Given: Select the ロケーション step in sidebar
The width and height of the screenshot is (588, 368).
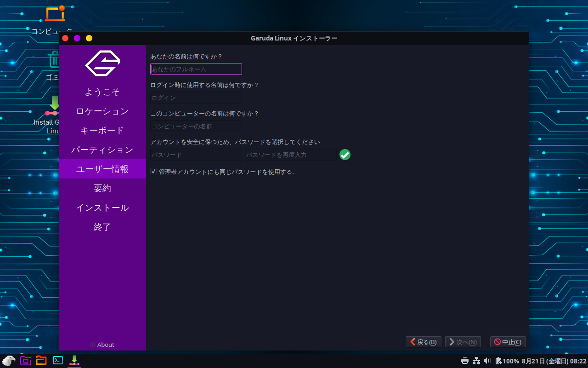Looking at the screenshot, I should [102, 111].
